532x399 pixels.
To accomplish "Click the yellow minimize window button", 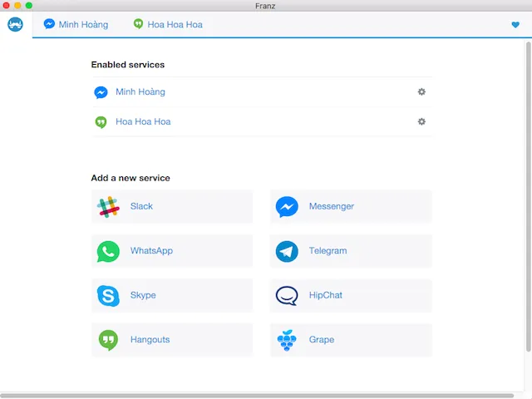I will coord(17,5).
